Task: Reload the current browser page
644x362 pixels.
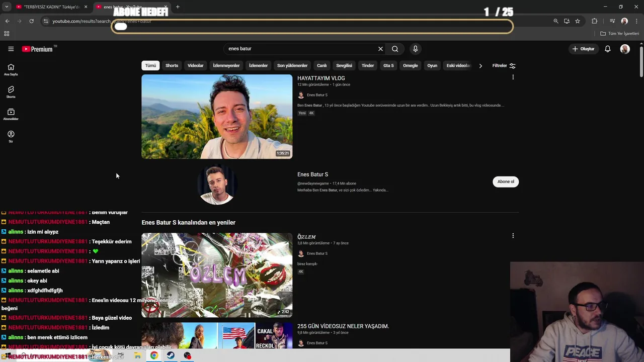Action: click(31, 21)
